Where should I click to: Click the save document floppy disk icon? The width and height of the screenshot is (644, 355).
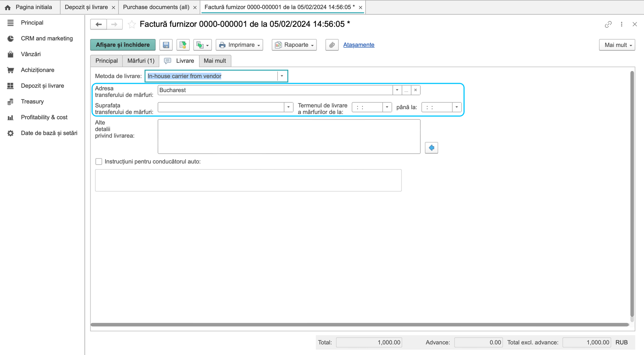pos(166,45)
